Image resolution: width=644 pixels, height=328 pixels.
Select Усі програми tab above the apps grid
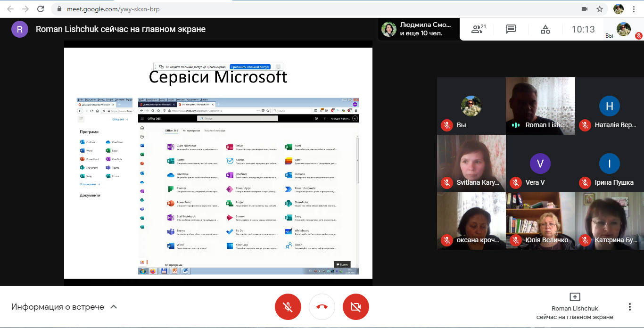(191, 131)
